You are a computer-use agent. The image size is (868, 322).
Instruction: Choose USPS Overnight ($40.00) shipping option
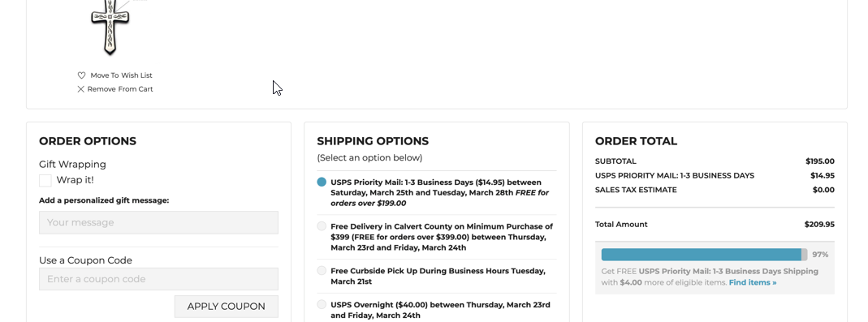(322, 304)
